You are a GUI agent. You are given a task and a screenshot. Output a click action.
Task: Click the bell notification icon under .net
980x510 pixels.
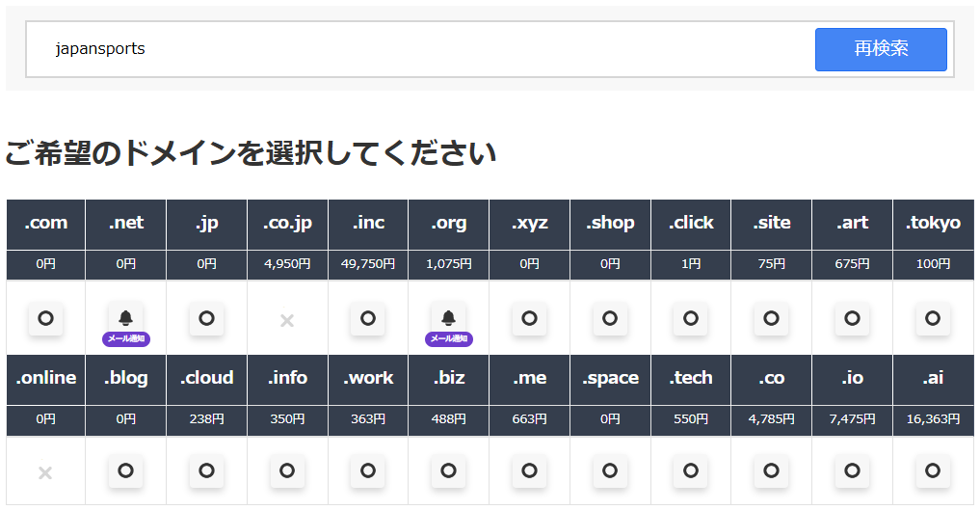point(125,318)
